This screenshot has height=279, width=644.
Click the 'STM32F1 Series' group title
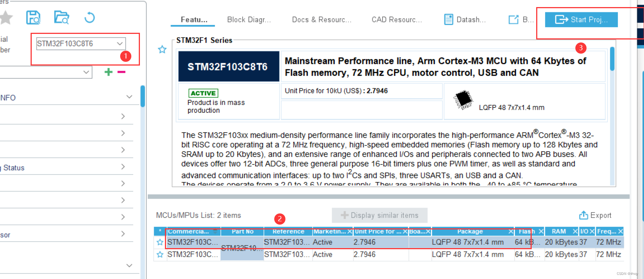pyautogui.click(x=204, y=40)
